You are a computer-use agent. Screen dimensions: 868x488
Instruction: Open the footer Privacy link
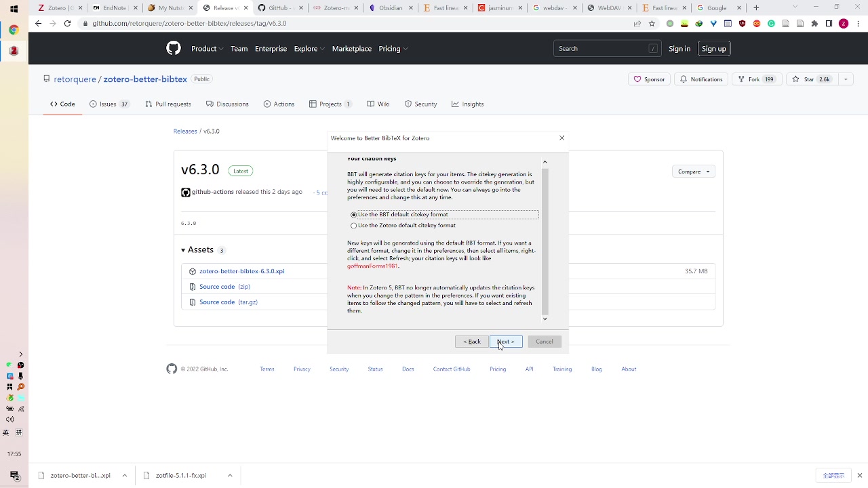click(x=302, y=369)
